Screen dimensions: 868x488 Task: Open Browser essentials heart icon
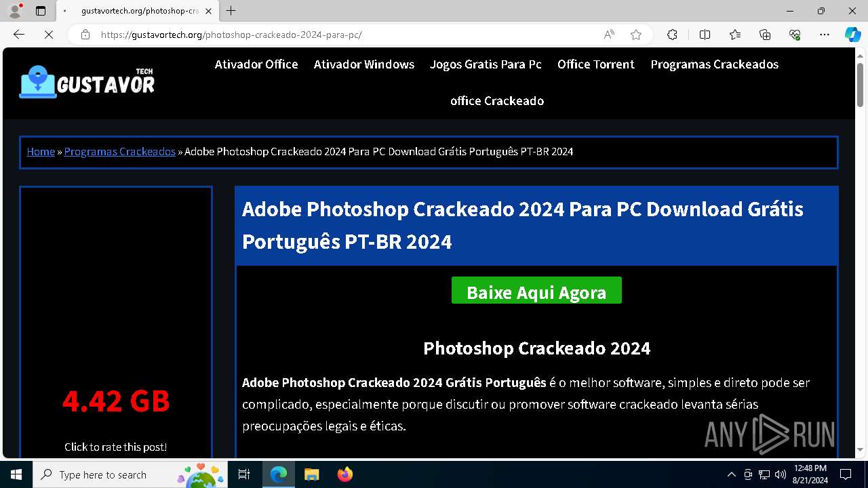(795, 35)
